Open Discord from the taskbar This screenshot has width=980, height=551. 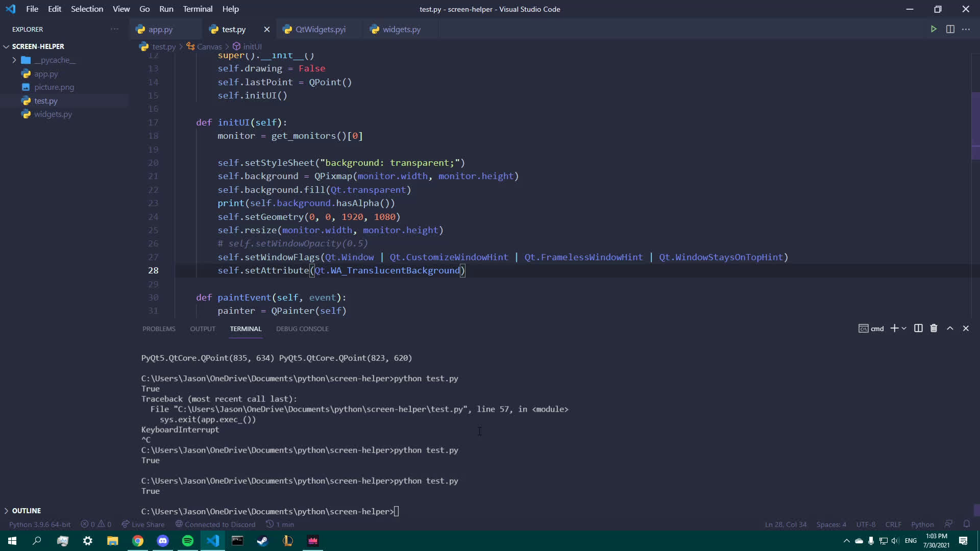tap(163, 541)
